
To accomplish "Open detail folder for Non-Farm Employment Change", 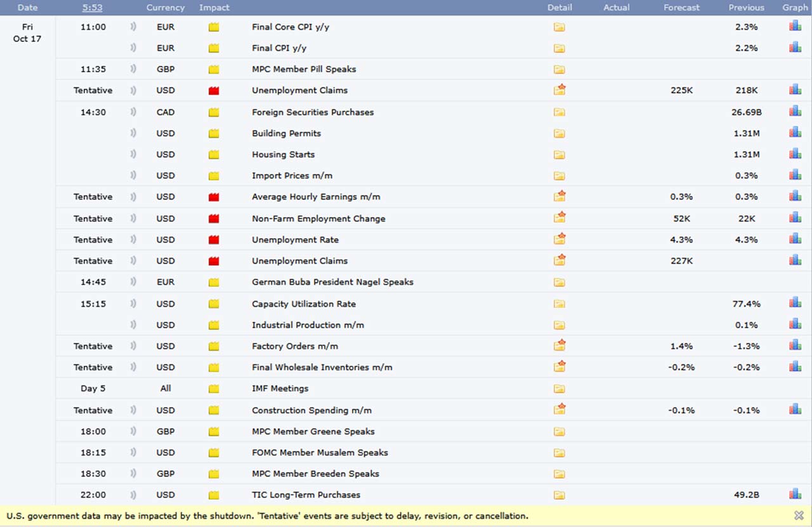I will point(559,218).
